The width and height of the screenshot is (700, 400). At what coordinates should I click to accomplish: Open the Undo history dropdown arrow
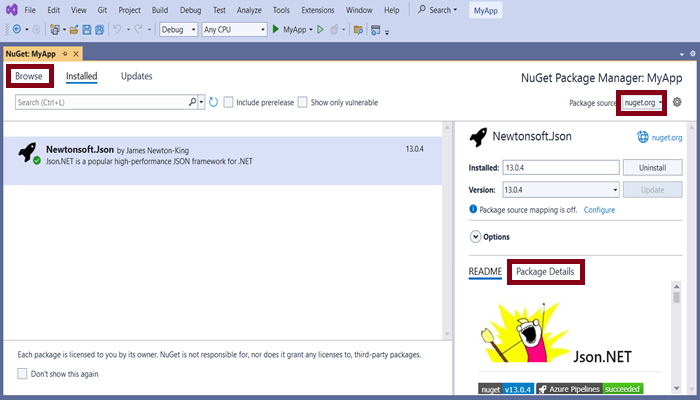point(128,29)
